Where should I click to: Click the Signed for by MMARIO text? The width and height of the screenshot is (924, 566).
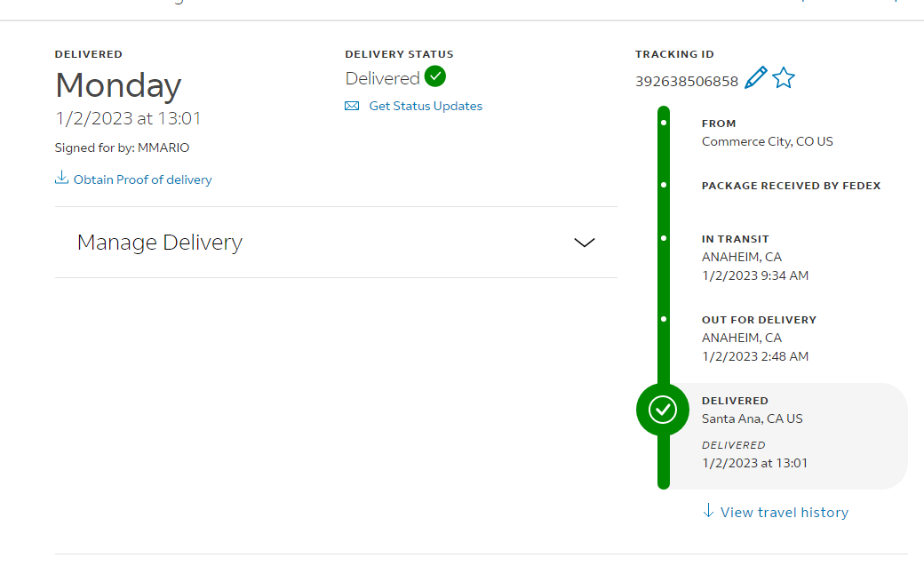coord(122,148)
